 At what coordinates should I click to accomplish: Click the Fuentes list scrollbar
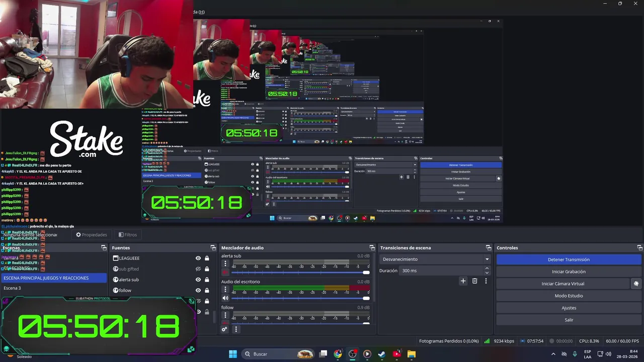point(215,317)
